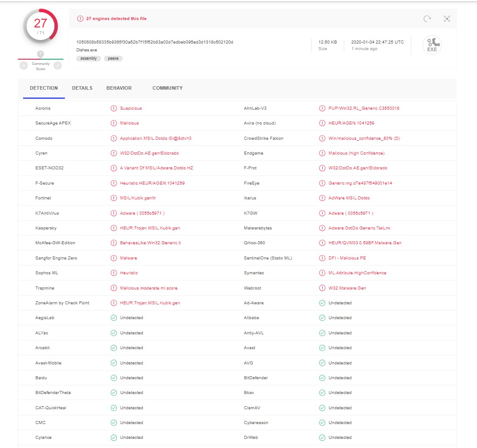The width and height of the screenshot is (477, 448).
Task: Click the green check icon for AegisLab
Action: click(114, 318)
